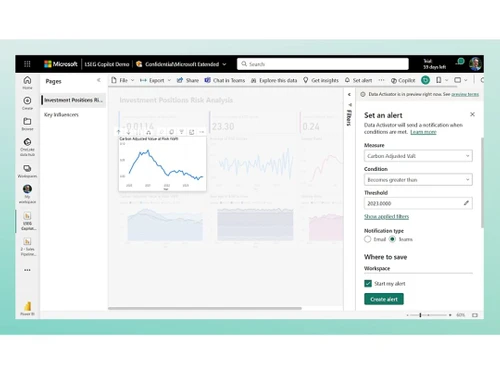Click the filter icon on the chart visual header
Screen dimensions: 500x375
tap(181, 132)
